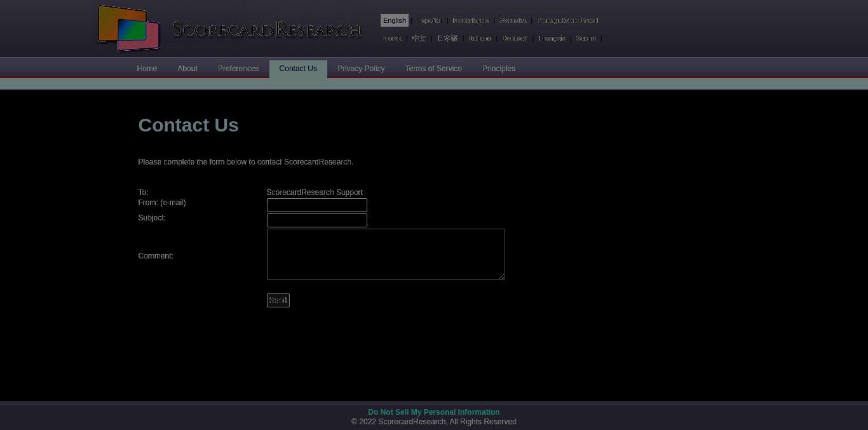Open Do Not Sell My Personal Information link

click(x=434, y=412)
